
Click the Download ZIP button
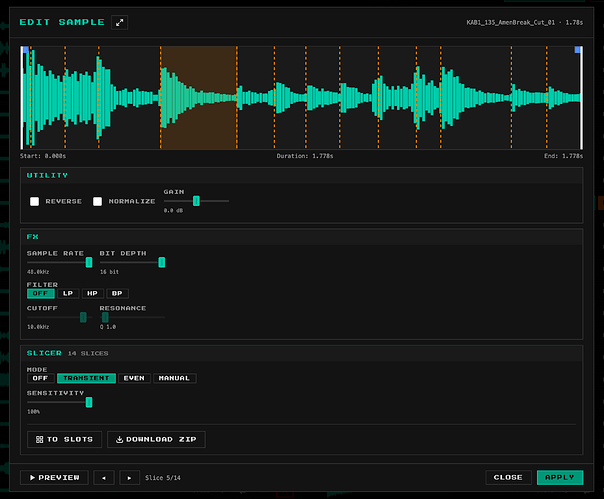tap(155, 439)
